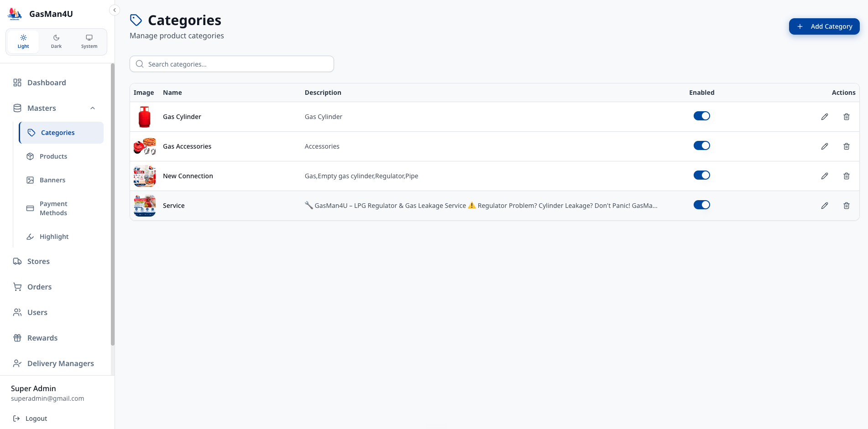Edit the Service category pencil icon
This screenshot has height=429, width=868.
click(x=825, y=206)
